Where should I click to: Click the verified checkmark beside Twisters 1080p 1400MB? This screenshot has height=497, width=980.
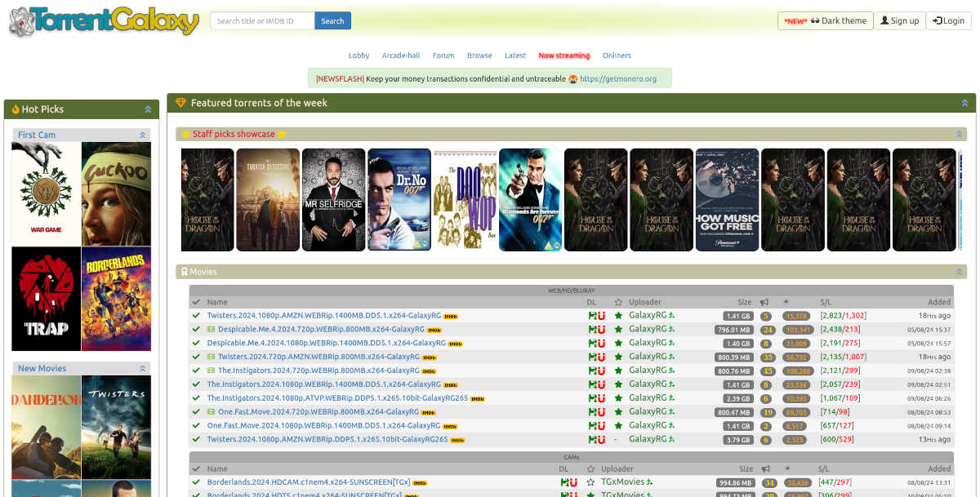click(196, 315)
